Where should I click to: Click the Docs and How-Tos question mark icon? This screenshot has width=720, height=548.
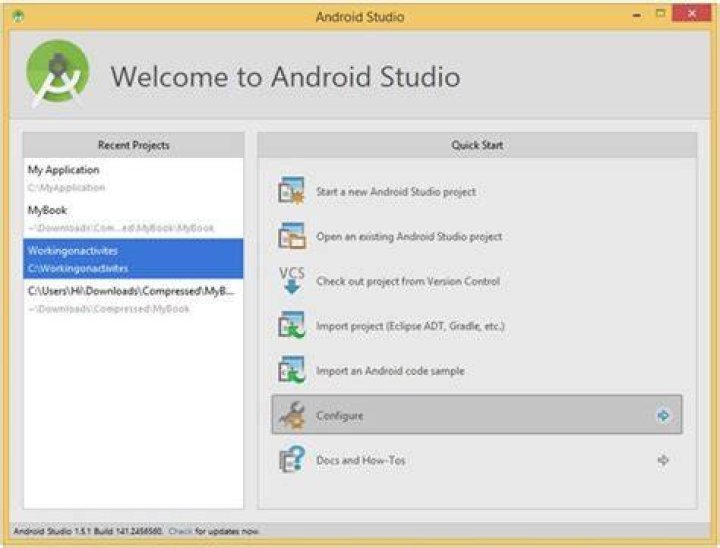coord(292,459)
